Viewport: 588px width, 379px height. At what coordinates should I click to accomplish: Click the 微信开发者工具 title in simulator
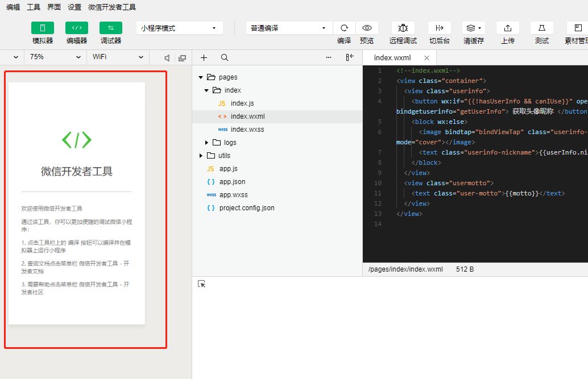point(77,172)
